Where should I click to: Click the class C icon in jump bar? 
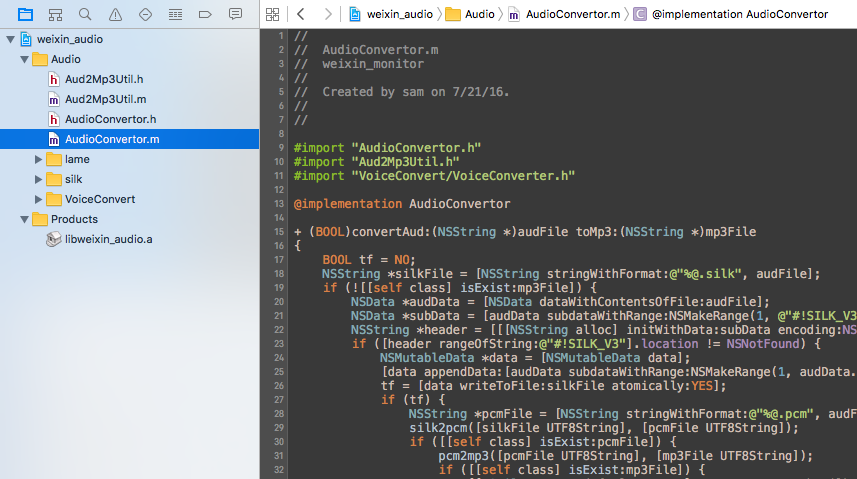[x=639, y=14]
